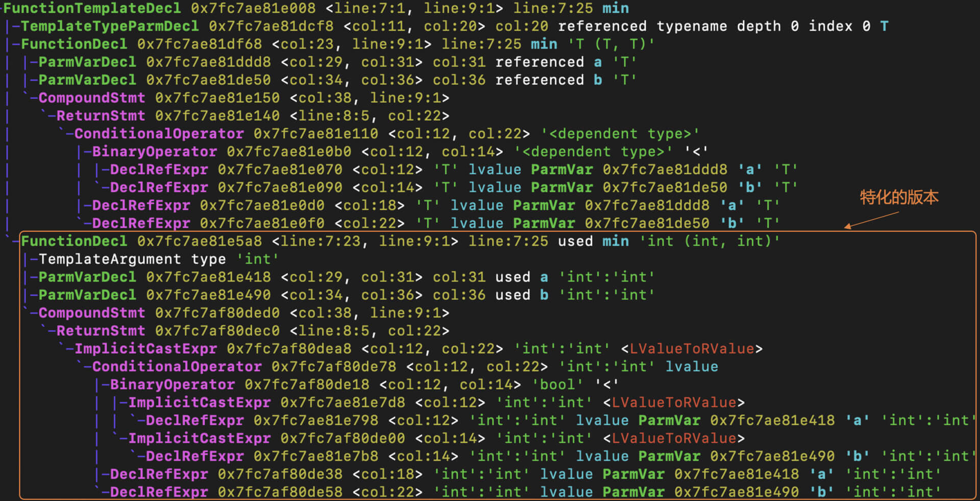Select ParmVarDecl for referenced parameter b
980x501 pixels.
click(87, 80)
